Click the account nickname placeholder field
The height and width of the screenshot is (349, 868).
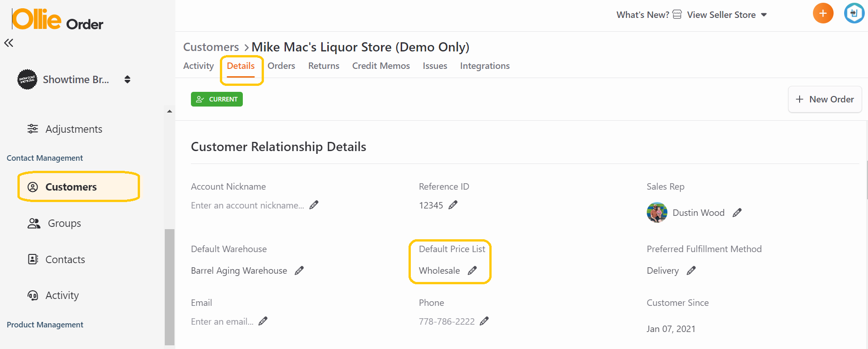pyautogui.click(x=247, y=205)
